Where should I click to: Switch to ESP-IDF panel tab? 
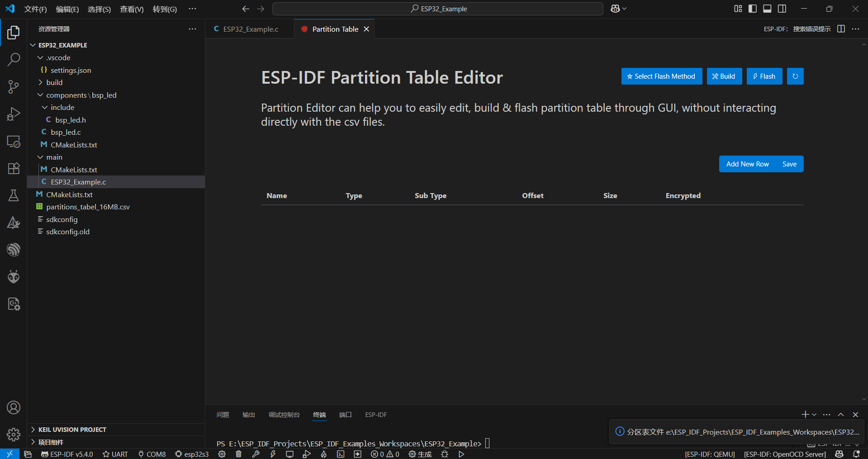tap(376, 415)
